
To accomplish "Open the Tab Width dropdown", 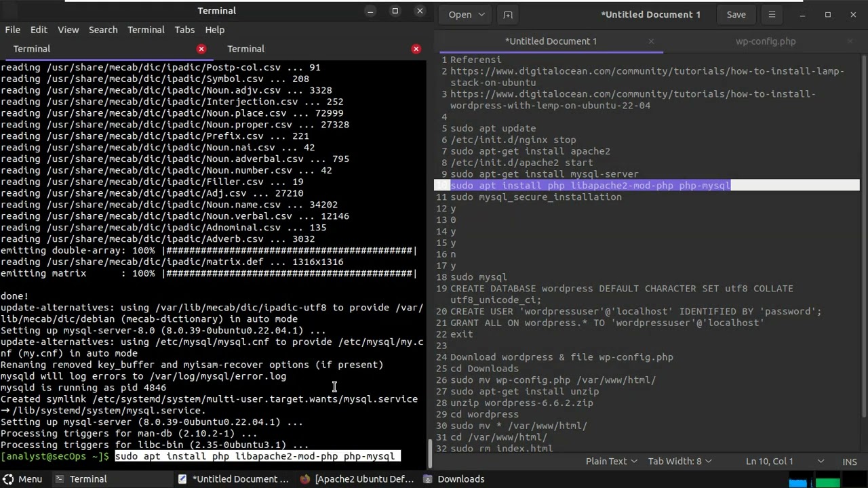I will (679, 461).
